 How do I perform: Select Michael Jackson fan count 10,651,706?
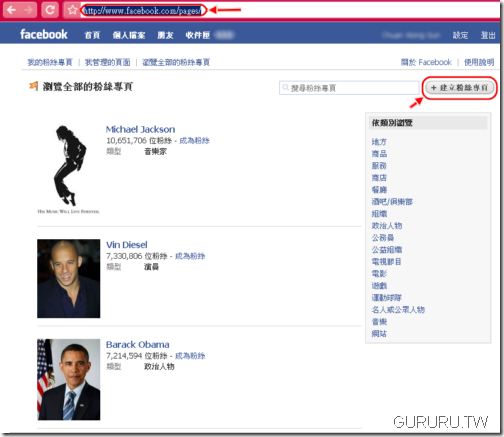pos(126,141)
